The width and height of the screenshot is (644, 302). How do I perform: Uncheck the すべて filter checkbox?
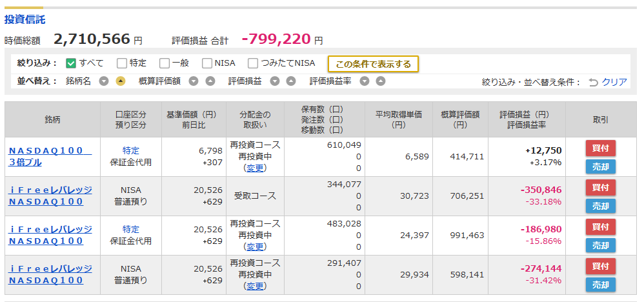point(70,63)
